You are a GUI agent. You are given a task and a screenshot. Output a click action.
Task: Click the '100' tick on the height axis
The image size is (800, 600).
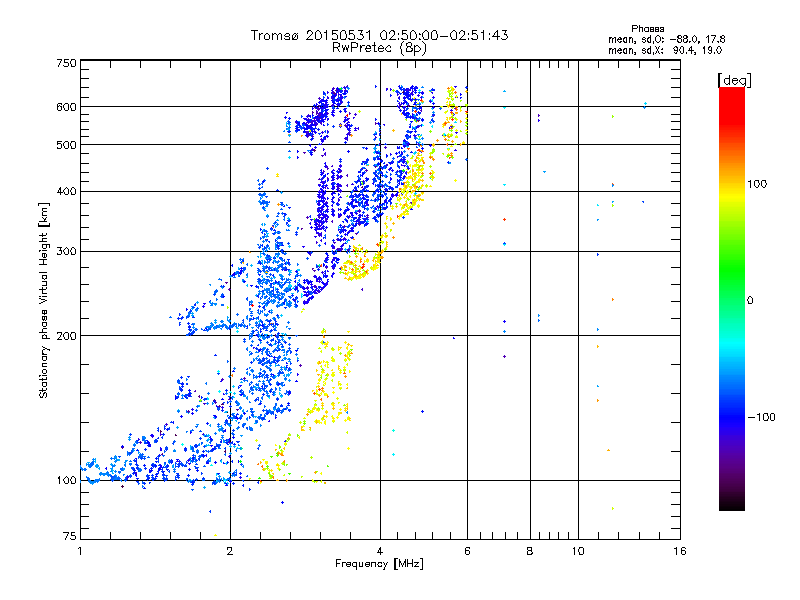tap(66, 480)
